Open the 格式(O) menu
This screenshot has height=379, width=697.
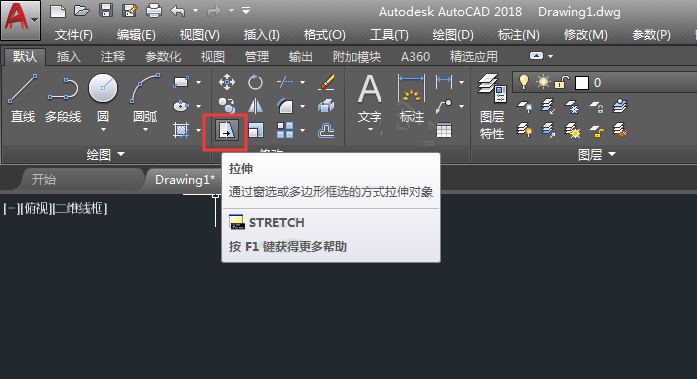pyautogui.click(x=324, y=35)
